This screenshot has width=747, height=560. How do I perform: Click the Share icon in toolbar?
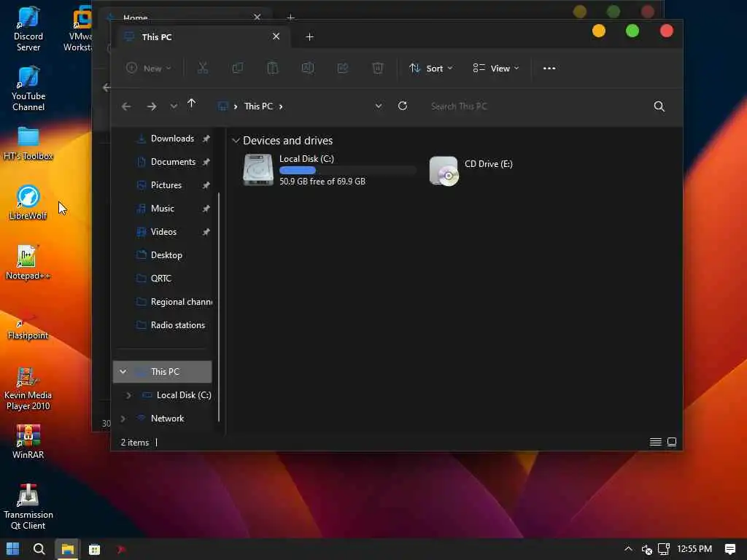click(x=343, y=68)
